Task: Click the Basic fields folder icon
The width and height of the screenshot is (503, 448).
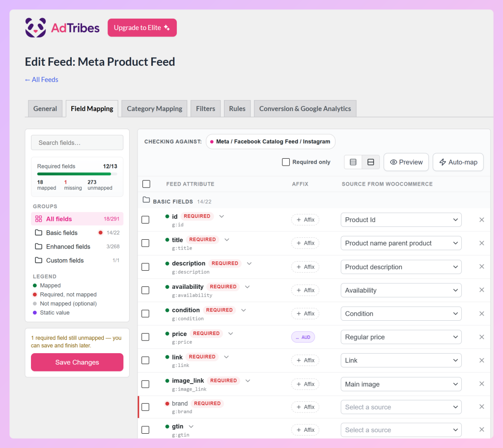Action: pos(38,233)
